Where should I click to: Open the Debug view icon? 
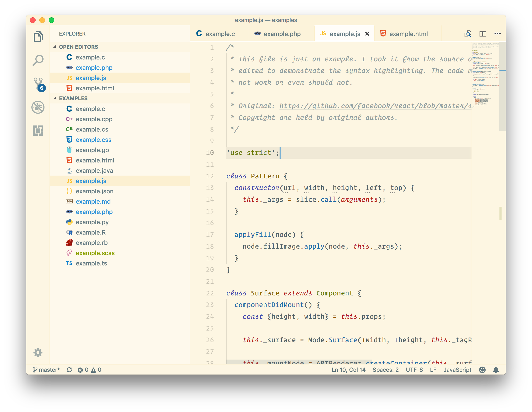click(38, 107)
